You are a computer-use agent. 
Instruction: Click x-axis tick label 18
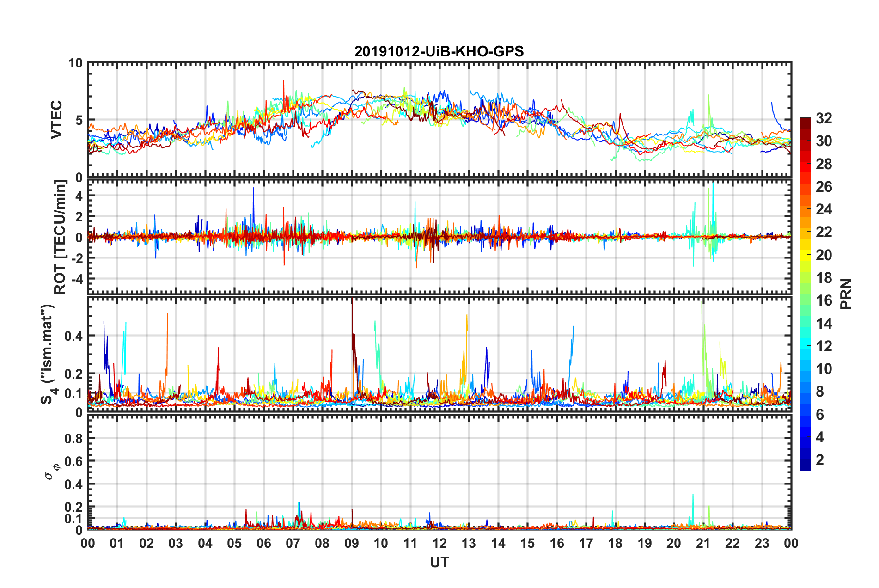(615, 543)
